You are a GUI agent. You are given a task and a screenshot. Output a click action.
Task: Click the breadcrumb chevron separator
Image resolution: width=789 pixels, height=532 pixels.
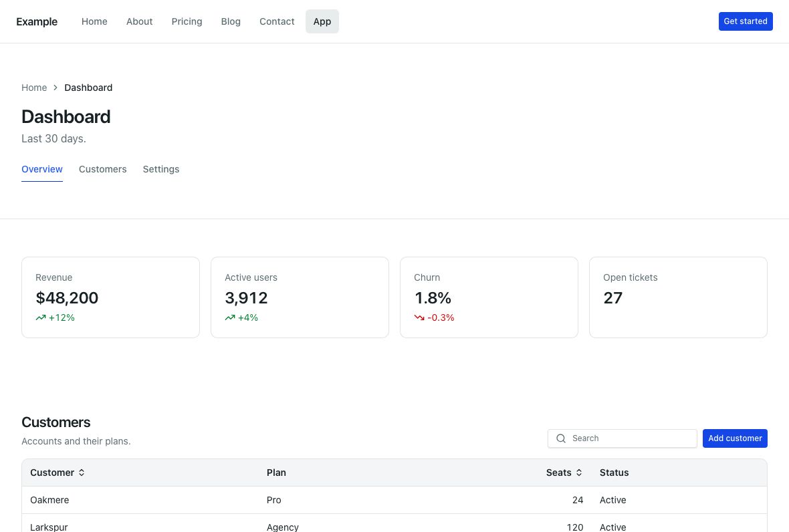[55, 88]
